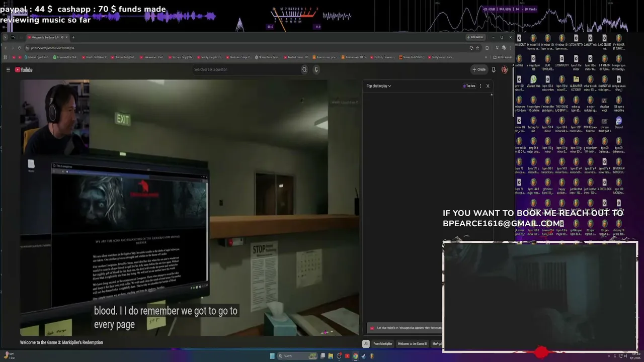Open YouTube notifications bell
Screen dimensions: 644x362
pos(494,70)
